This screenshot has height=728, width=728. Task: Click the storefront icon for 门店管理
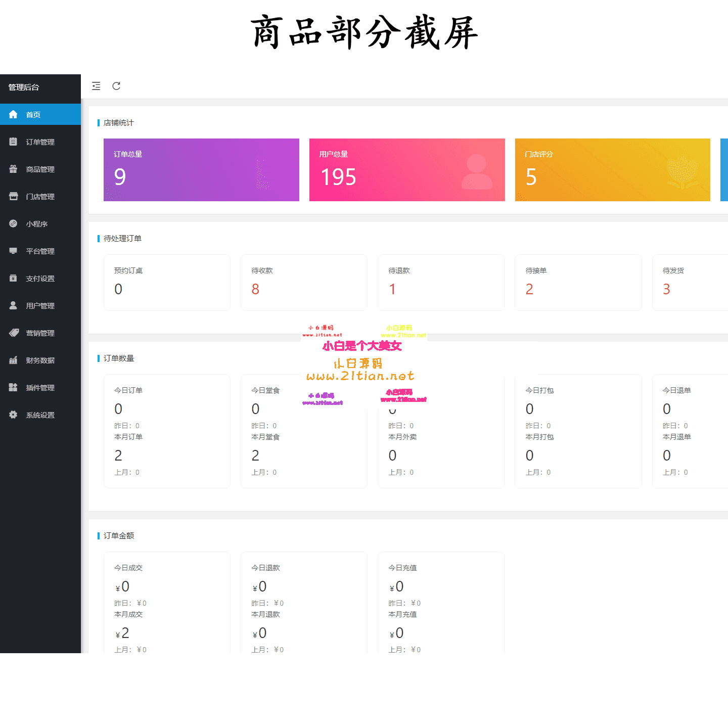point(13,197)
